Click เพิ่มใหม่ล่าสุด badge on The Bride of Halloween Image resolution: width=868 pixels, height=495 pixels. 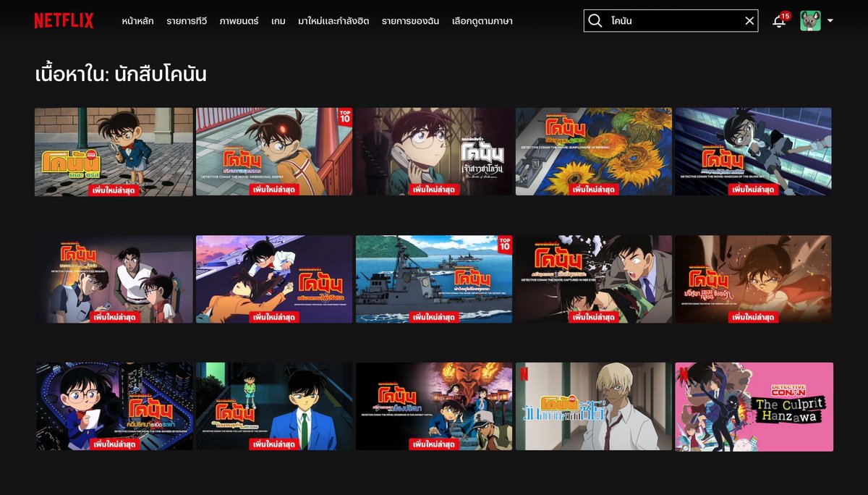[434, 190]
